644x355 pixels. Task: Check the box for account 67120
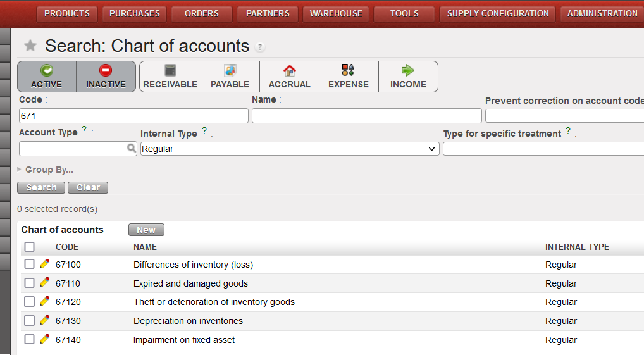29,302
